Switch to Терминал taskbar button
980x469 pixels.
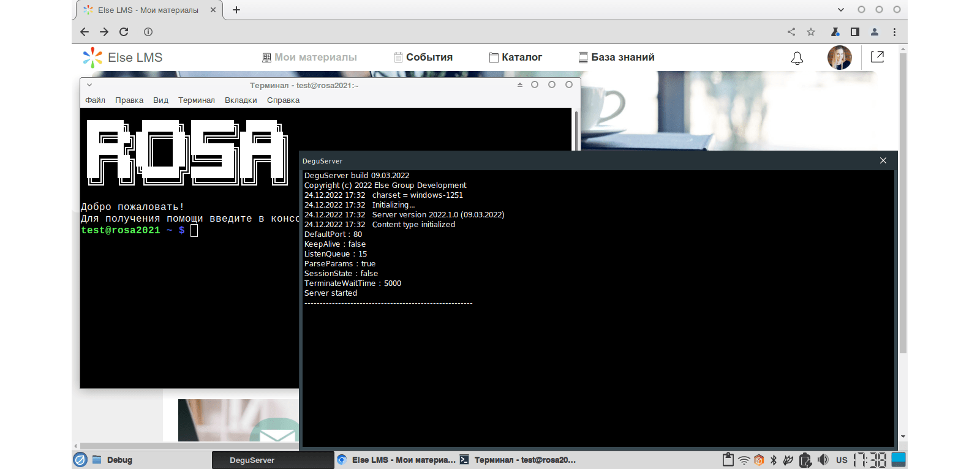[x=518, y=460]
